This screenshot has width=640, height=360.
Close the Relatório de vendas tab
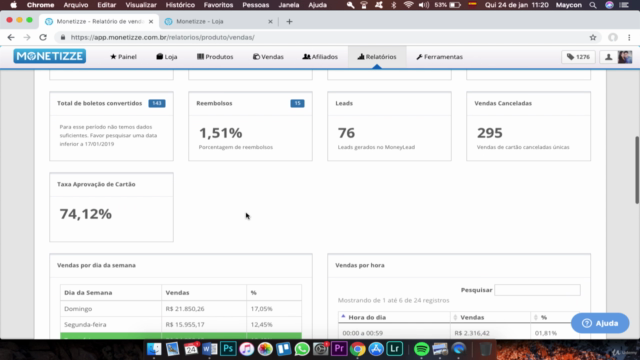point(151,22)
